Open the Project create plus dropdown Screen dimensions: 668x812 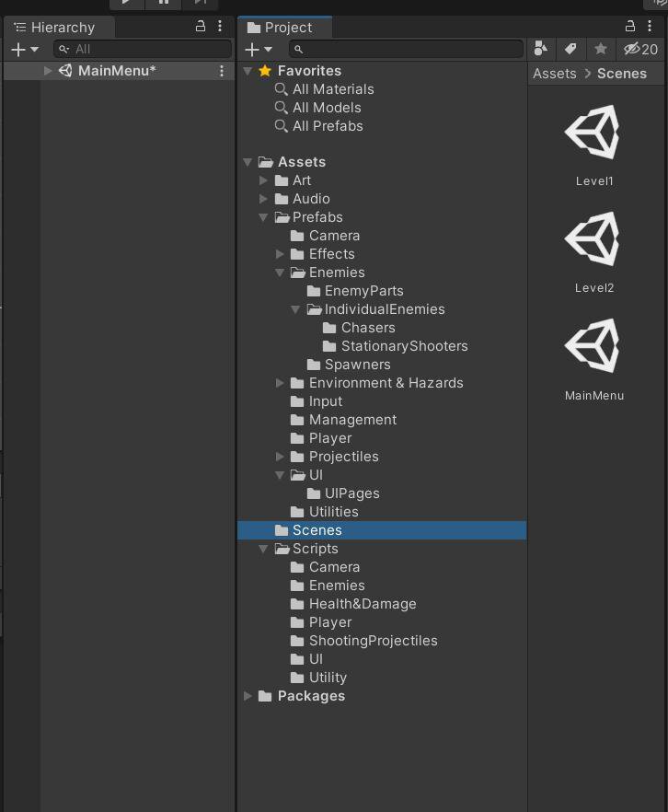(259, 49)
